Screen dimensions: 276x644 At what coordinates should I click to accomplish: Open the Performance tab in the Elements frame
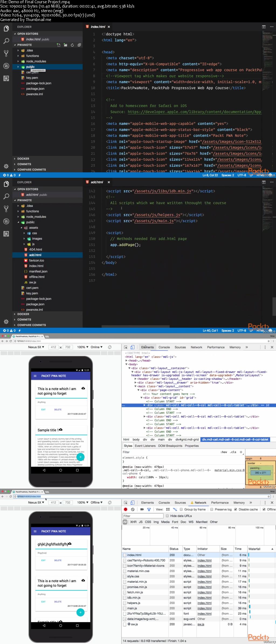coord(216,347)
